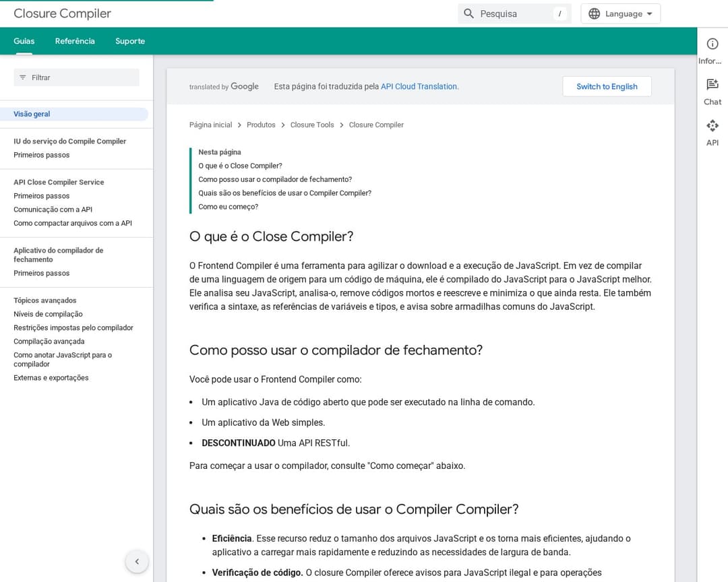Screen dimensions: 728x582
Task: Focus the Pesquisa search field
Action: click(x=514, y=14)
